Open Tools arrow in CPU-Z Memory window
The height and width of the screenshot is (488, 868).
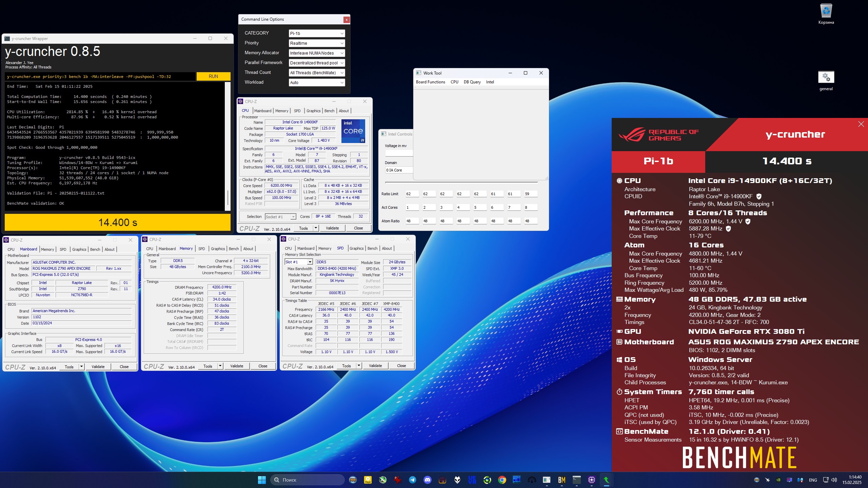220,366
